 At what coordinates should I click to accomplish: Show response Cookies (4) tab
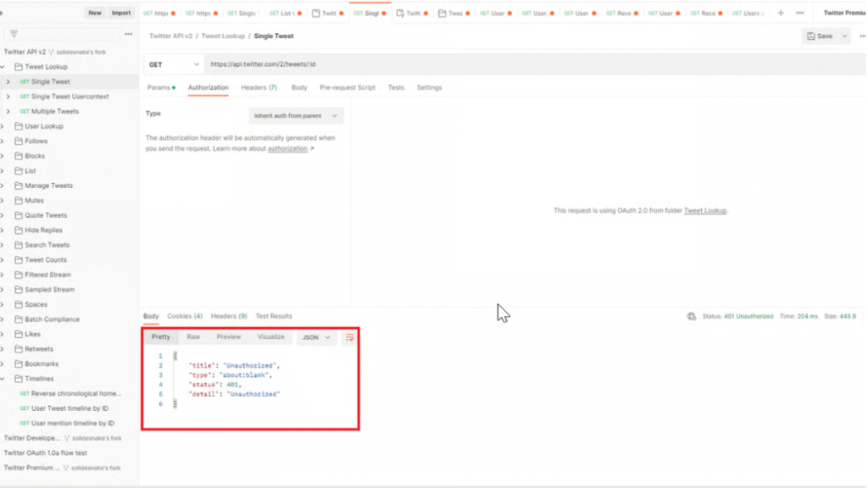(x=184, y=317)
